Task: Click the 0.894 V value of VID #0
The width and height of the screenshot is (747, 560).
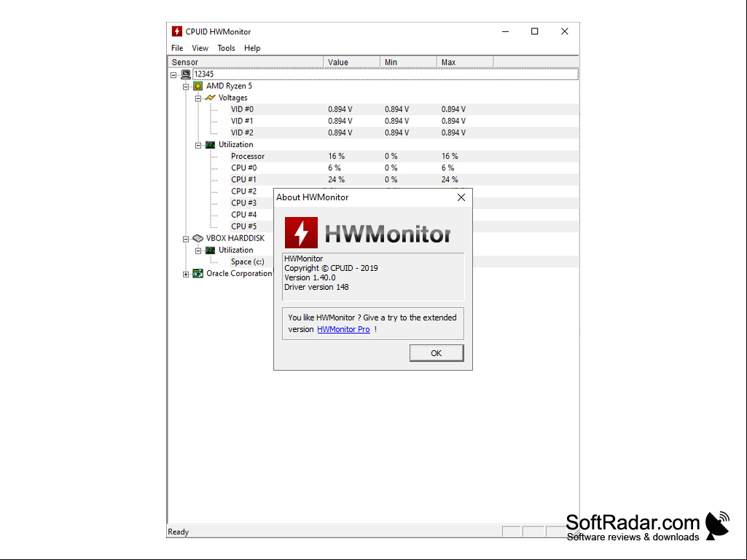Action: (340, 109)
